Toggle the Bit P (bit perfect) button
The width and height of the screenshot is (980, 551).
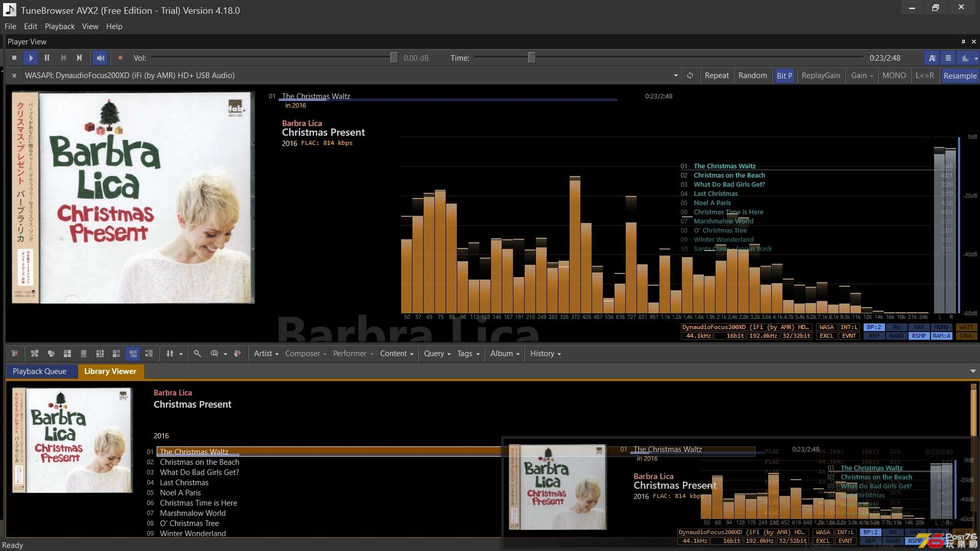pos(784,76)
